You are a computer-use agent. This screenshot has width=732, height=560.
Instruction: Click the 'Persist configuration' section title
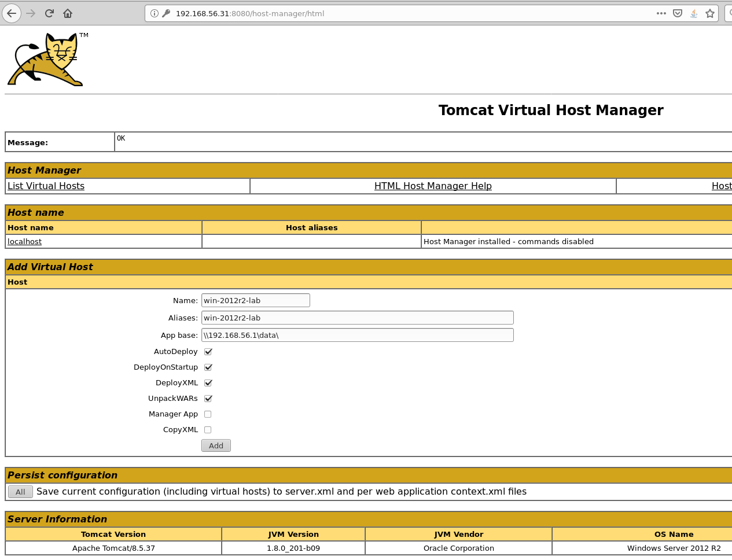click(x=62, y=475)
